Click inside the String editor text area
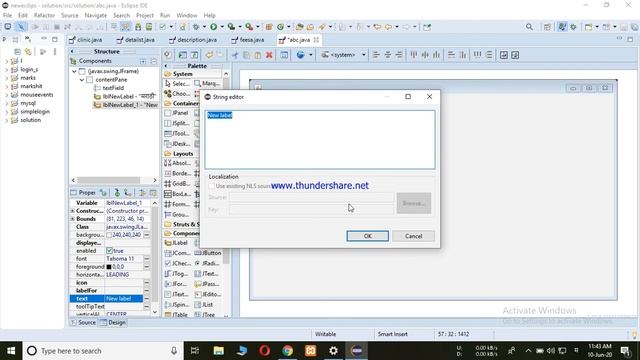 (320, 140)
